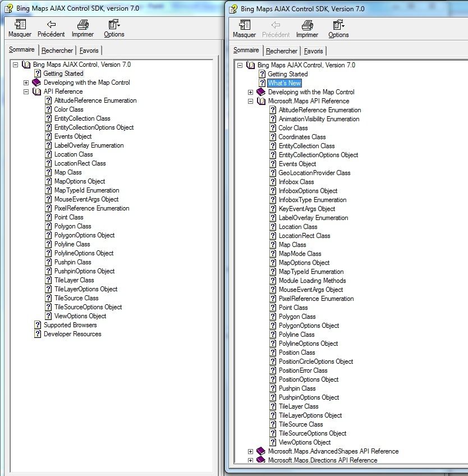Click page icon beside Map Class, left window
Viewport: 468px width, 476px height.
point(48,172)
